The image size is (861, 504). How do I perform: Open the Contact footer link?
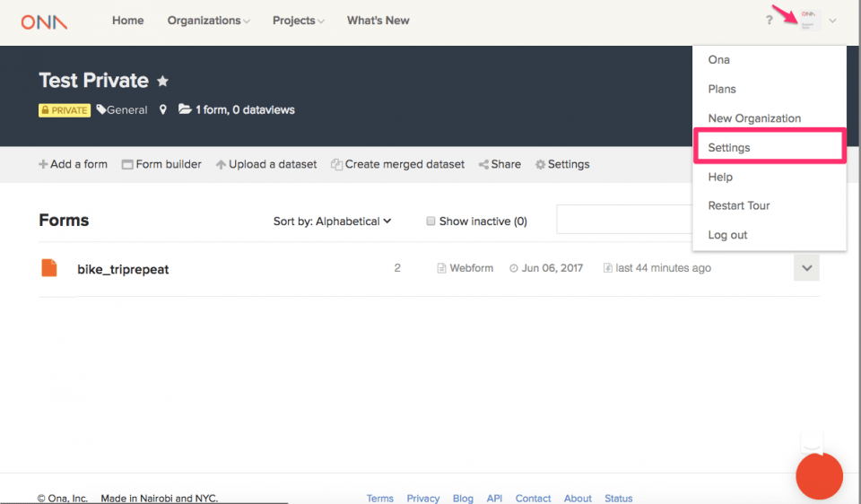533,498
